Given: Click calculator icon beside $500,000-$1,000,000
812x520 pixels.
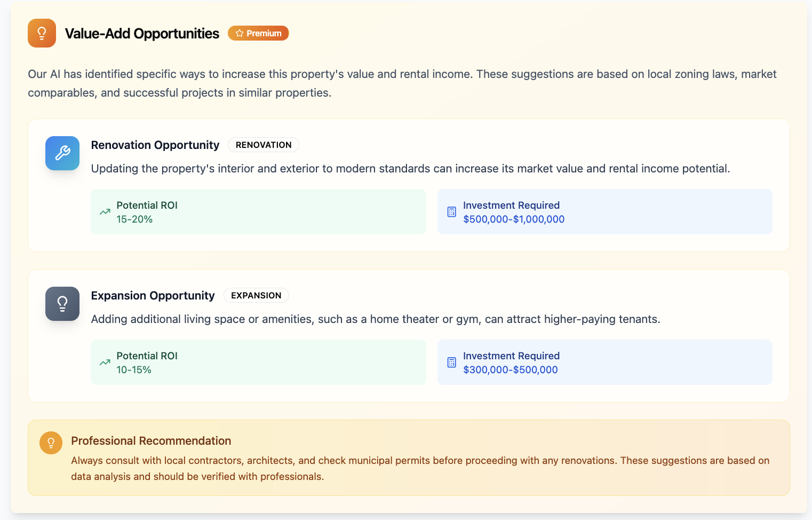Looking at the screenshot, I should coord(452,212).
